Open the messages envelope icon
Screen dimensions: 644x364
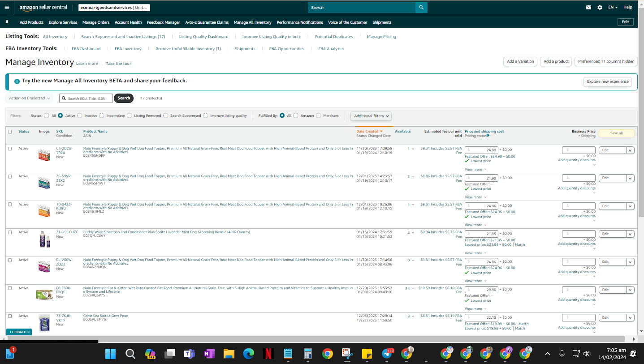click(589, 7)
